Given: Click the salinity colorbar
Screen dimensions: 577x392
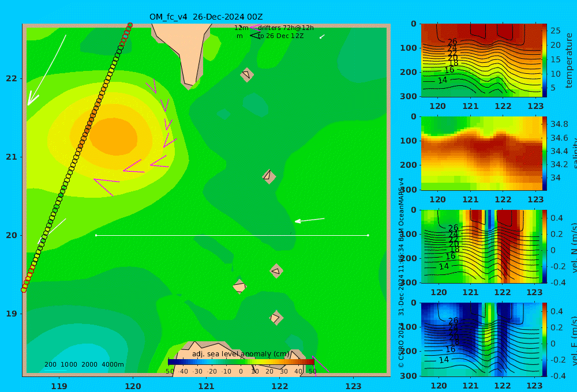Looking at the screenshot, I should (x=545, y=153).
